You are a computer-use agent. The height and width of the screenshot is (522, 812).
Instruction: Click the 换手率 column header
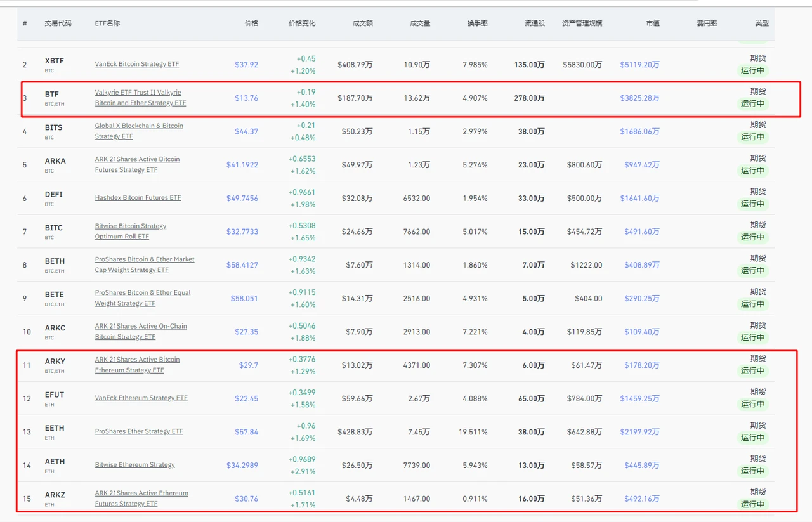click(477, 23)
